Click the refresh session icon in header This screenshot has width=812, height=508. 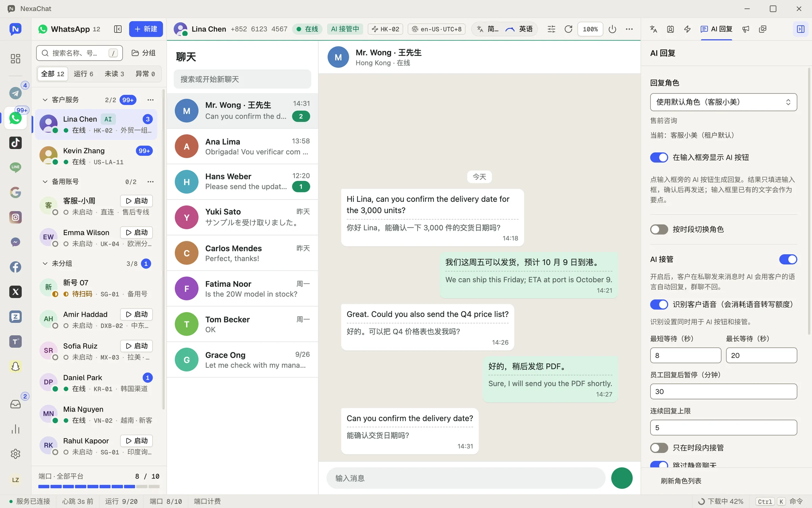coord(568,29)
